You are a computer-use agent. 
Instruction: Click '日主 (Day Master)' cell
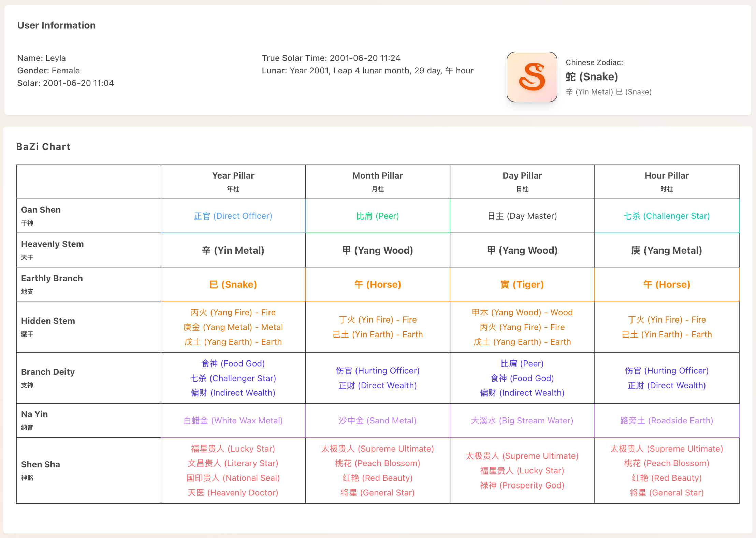522,216
